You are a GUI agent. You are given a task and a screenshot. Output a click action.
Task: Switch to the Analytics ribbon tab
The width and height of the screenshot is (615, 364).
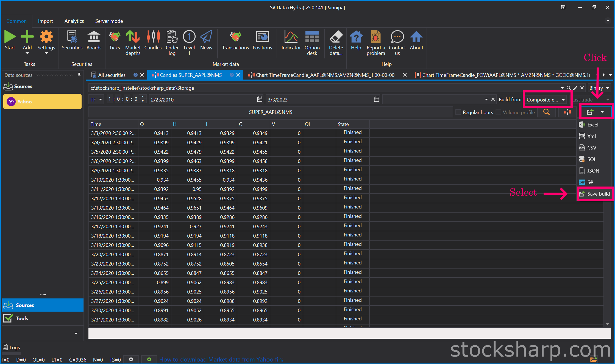click(74, 21)
